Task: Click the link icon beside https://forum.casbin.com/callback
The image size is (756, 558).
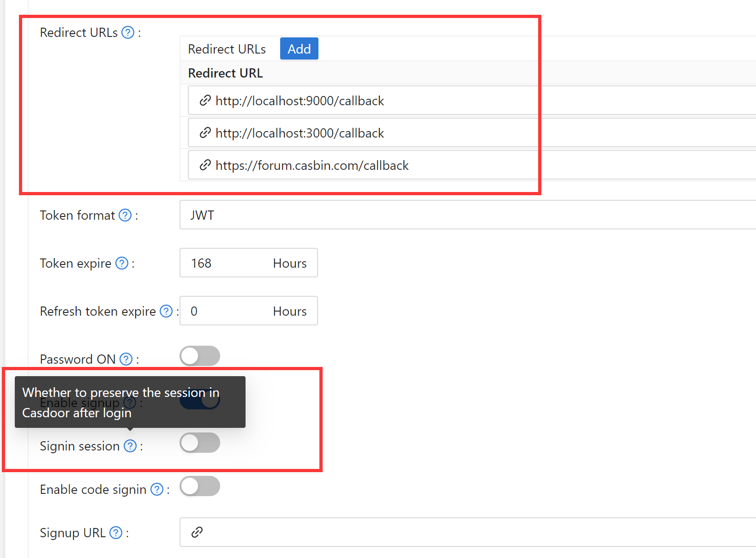Action: point(205,165)
